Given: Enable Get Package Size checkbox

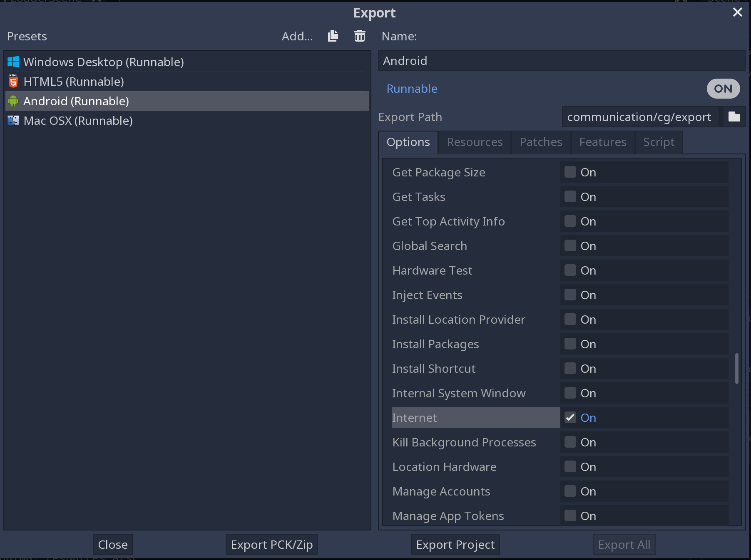Looking at the screenshot, I should coord(570,172).
